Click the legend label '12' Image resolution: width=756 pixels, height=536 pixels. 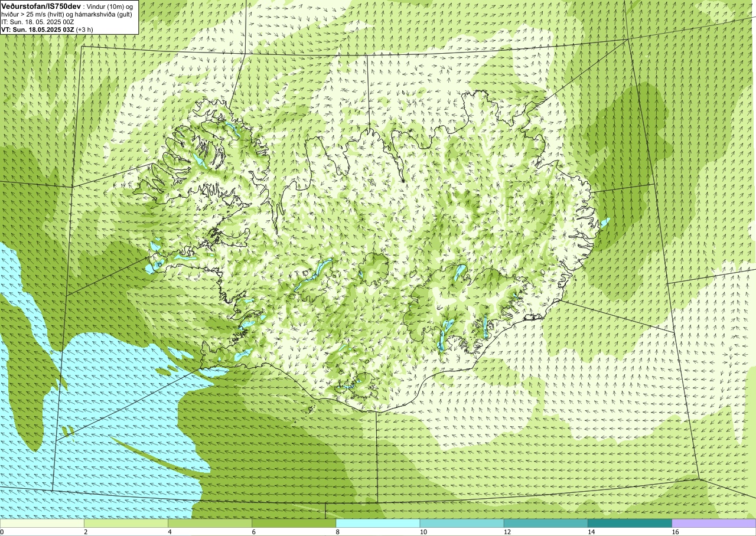507,532
